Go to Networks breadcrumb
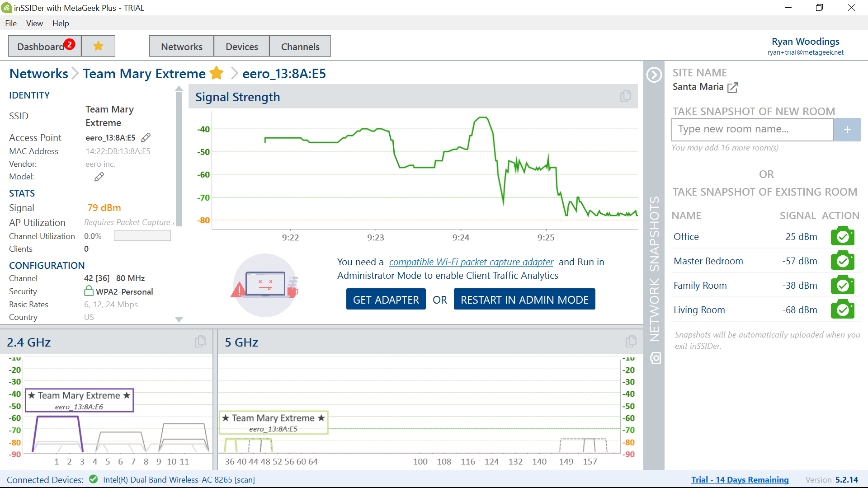The width and height of the screenshot is (868, 488). pos(39,73)
